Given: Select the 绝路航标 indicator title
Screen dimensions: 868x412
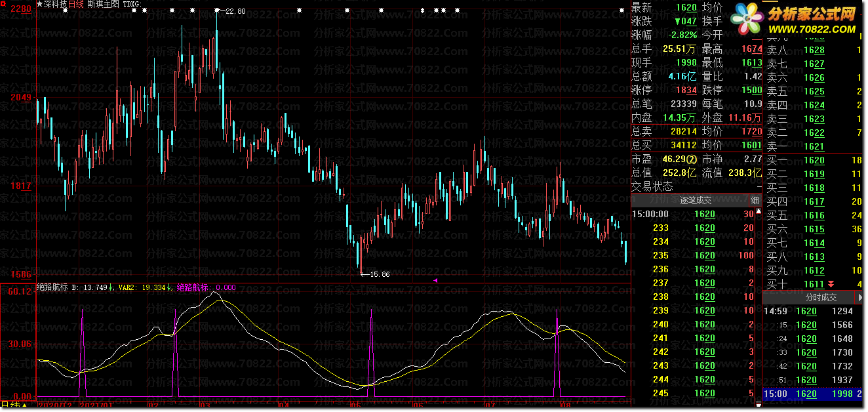Looking at the screenshot, I should tap(52, 287).
